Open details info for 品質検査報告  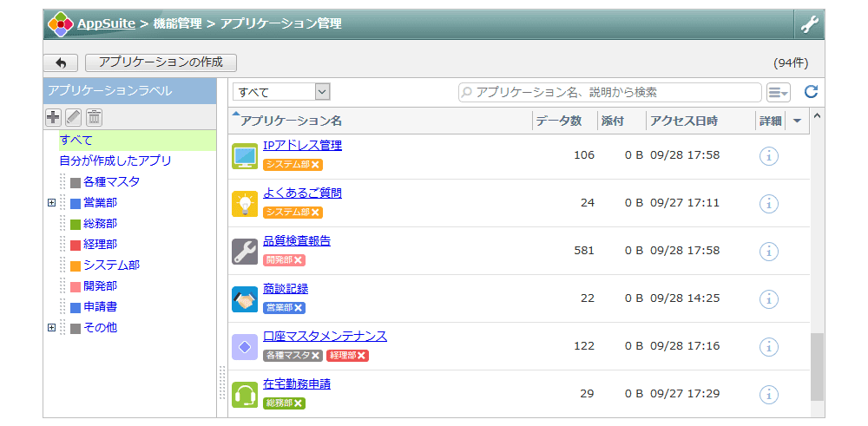click(x=768, y=252)
